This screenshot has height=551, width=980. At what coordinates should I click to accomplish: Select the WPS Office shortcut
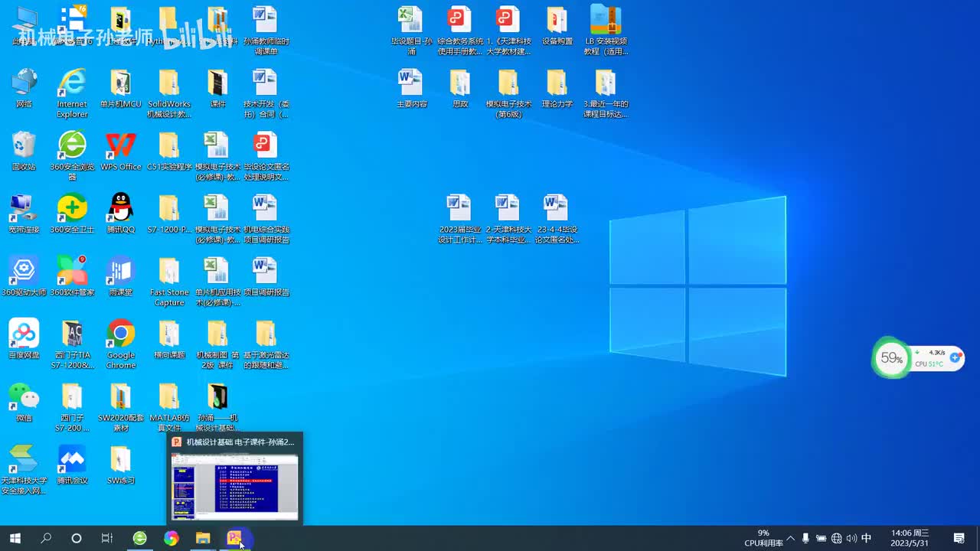pyautogui.click(x=121, y=152)
